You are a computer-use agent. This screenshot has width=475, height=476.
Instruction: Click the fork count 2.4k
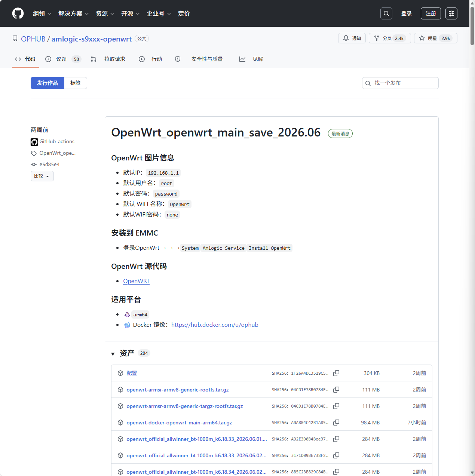[x=399, y=38]
